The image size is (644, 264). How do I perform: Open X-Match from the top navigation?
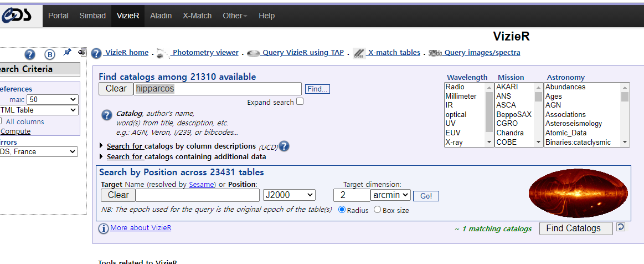(197, 16)
